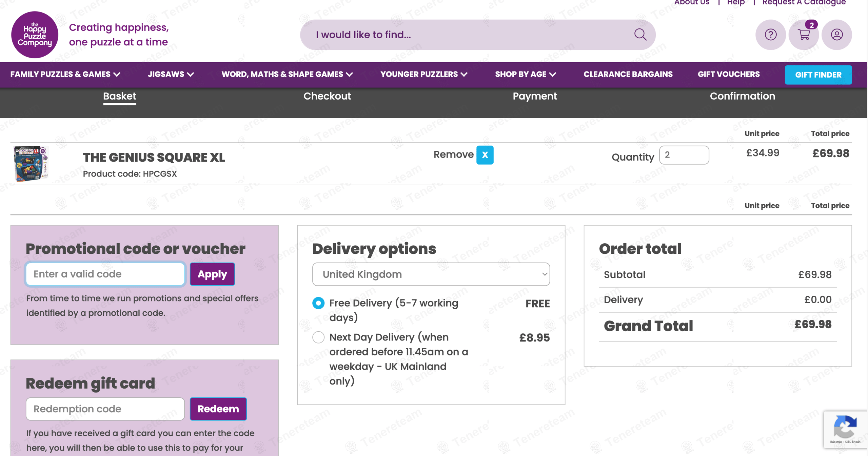
Task: Open the About Us link
Action: 692,3
